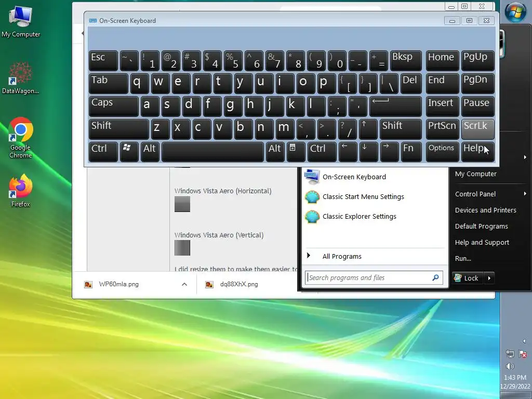The width and height of the screenshot is (532, 399).
Task: Click the context menu key on keyboard
Action: pos(296,152)
